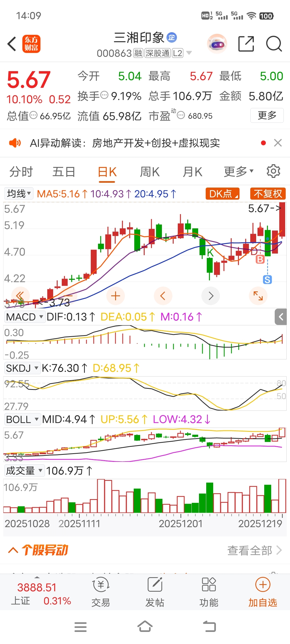Tap current price 5.67
290x644 pixels.
coord(28,79)
